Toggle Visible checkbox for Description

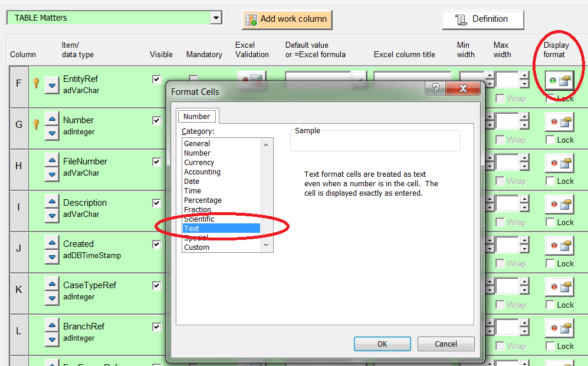point(157,203)
